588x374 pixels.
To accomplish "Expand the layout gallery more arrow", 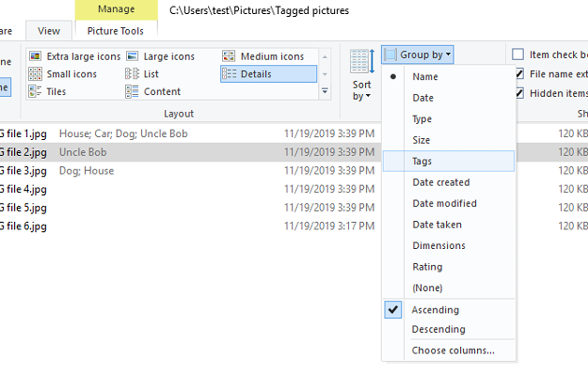I will point(325,91).
